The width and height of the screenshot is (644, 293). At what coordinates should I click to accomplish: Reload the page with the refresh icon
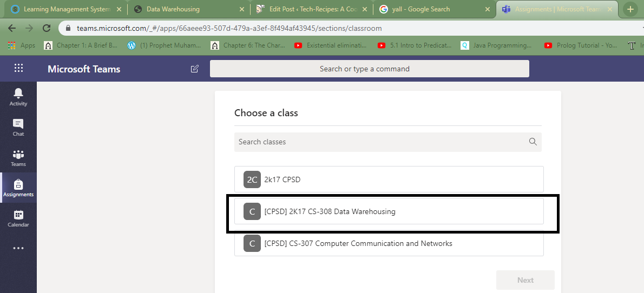tap(47, 28)
